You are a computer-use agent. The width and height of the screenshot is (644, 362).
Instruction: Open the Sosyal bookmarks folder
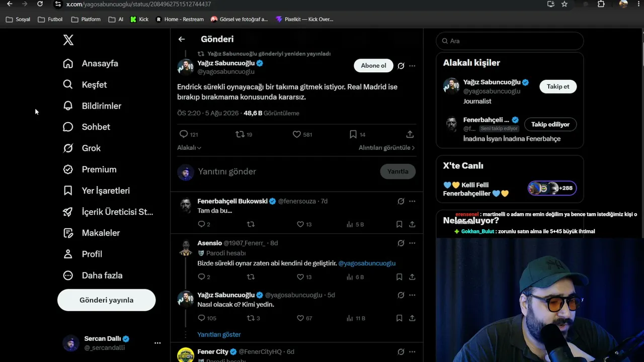tap(18, 20)
